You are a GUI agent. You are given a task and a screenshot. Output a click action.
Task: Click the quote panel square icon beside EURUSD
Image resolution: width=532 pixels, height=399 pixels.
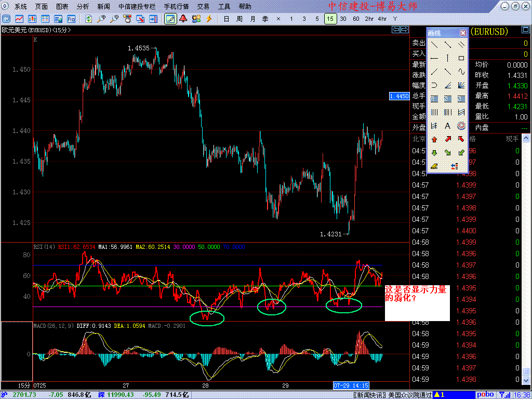click(525, 31)
